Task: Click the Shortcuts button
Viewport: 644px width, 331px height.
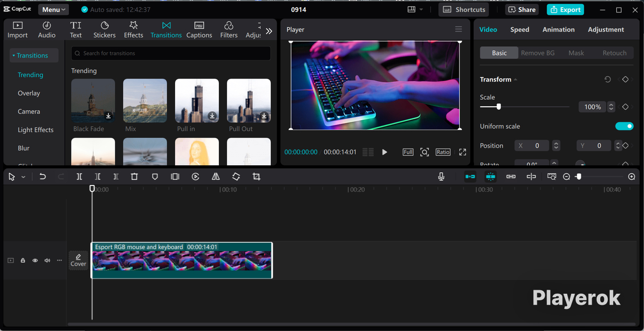Action: point(464,10)
